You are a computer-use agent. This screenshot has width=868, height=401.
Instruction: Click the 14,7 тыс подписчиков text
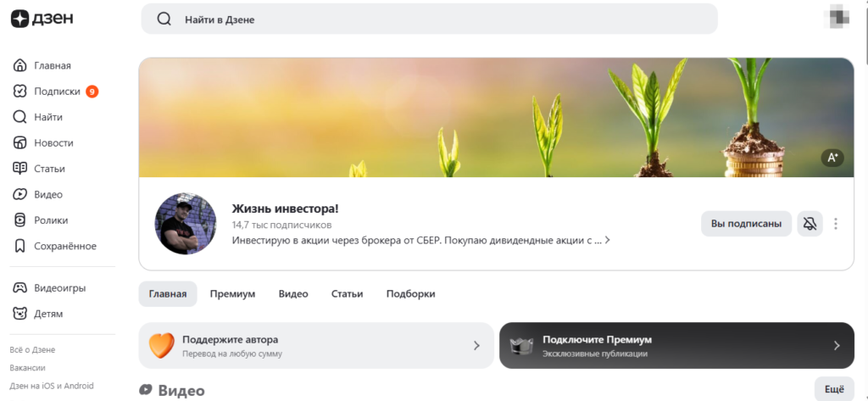tap(281, 225)
